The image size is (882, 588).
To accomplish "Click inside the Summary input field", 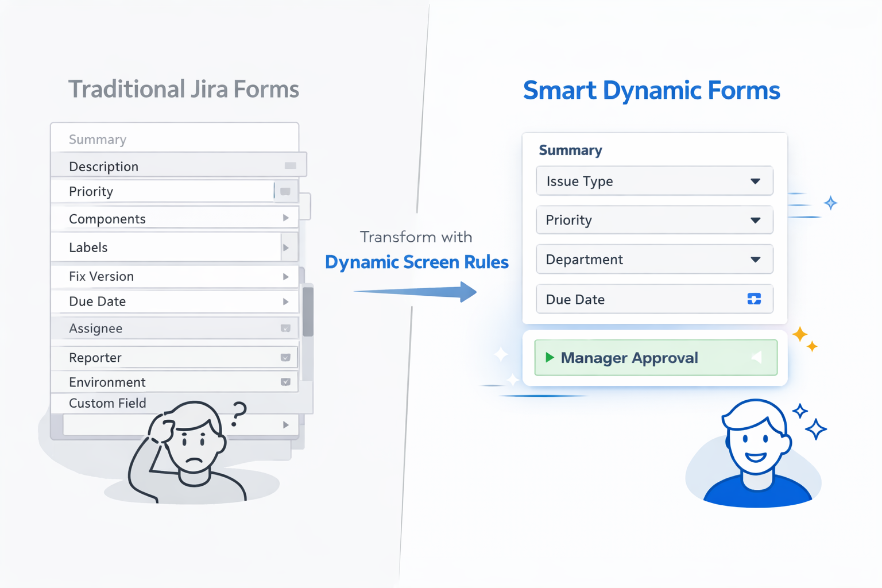I will click(x=172, y=138).
